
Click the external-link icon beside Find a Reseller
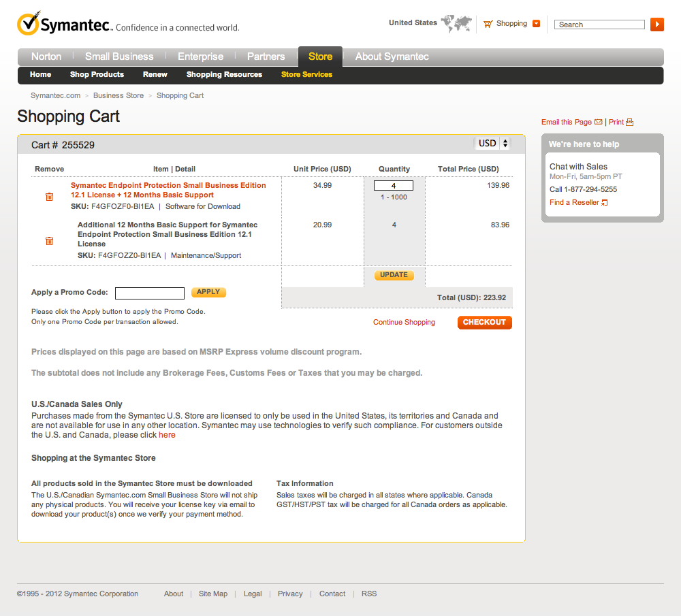tap(603, 202)
